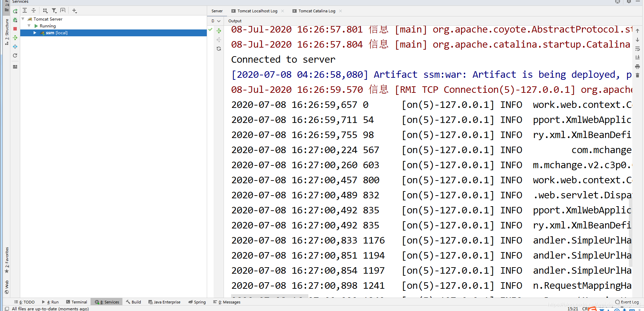Select the Tomcat Server tree item
Screen dimensions: 644x311
pyautogui.click(x=48, y=19)
